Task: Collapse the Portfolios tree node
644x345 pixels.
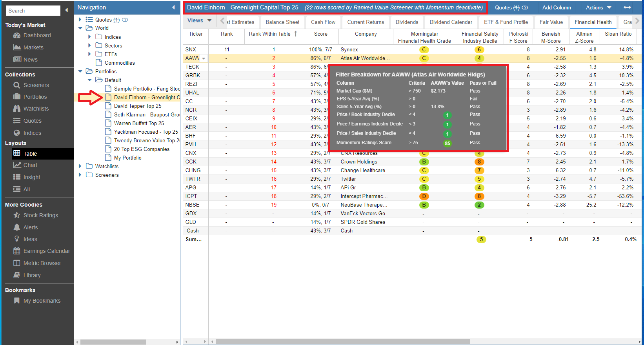Action: coord(80,71)
